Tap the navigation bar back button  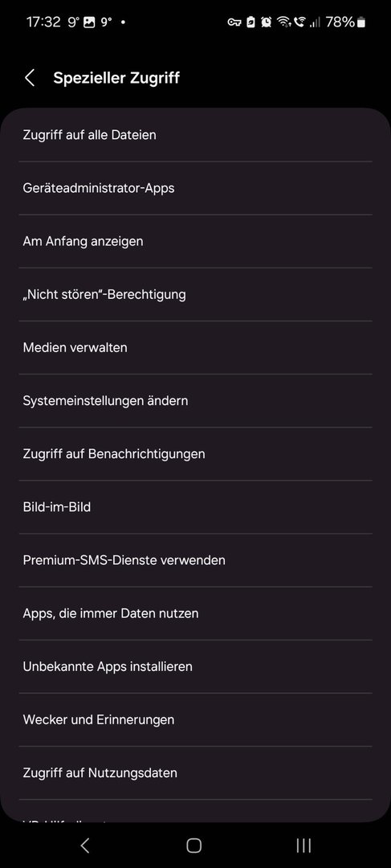(84, 845)
